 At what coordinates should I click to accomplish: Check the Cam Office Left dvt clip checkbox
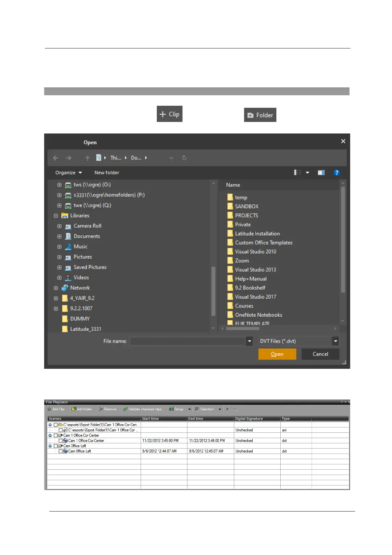pos(61,451)
